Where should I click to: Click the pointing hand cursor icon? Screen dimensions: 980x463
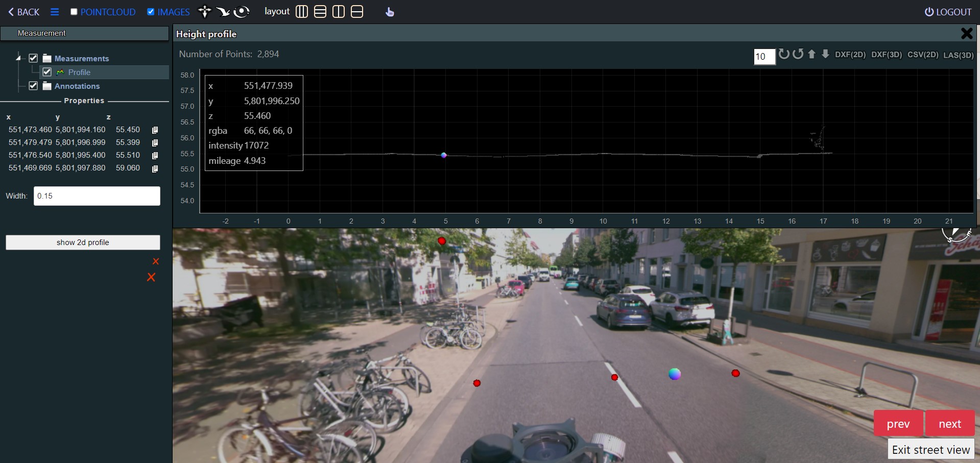(390, 12)
